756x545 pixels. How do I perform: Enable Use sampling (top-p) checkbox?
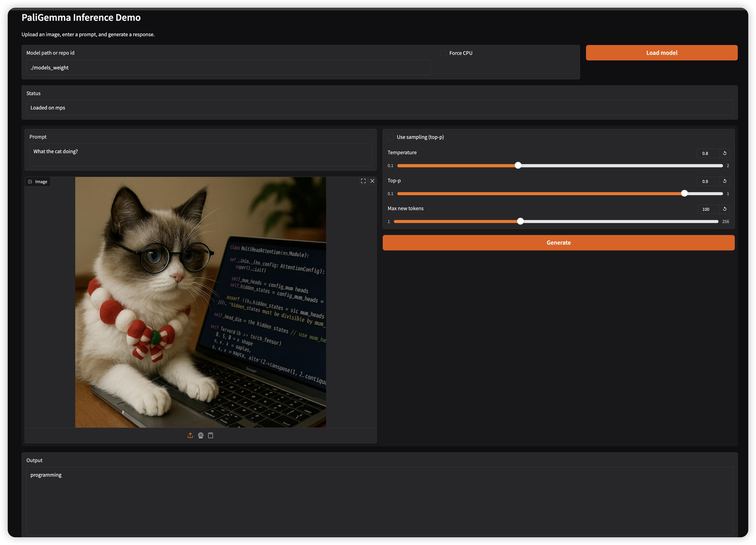pos(391,137)
